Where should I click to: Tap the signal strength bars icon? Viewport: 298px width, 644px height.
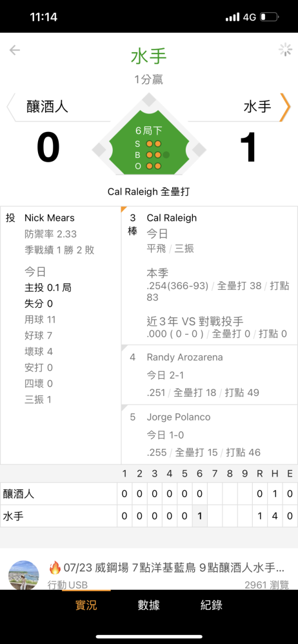[233, 17]
